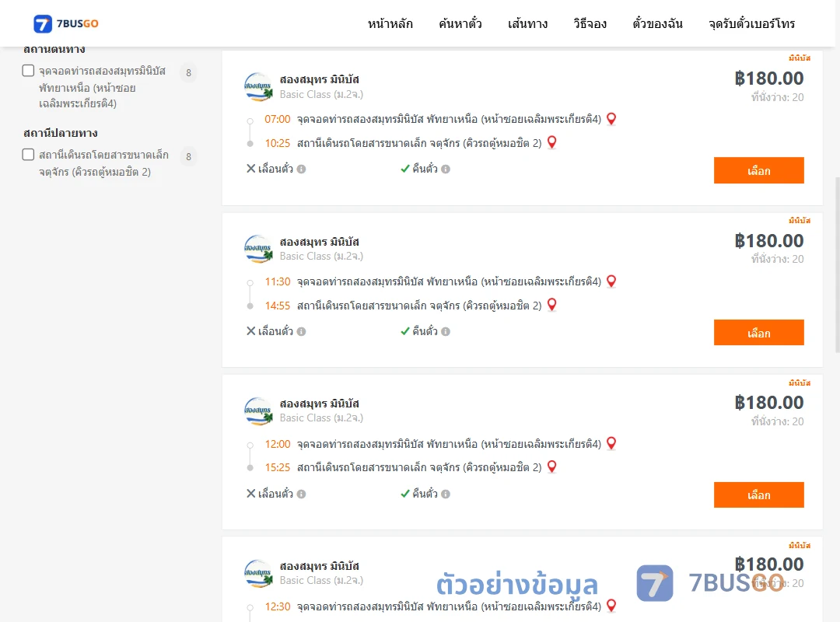Open the ค้นหาตั๋ว menu item
840x622 pixels.
tap(460, 23)
